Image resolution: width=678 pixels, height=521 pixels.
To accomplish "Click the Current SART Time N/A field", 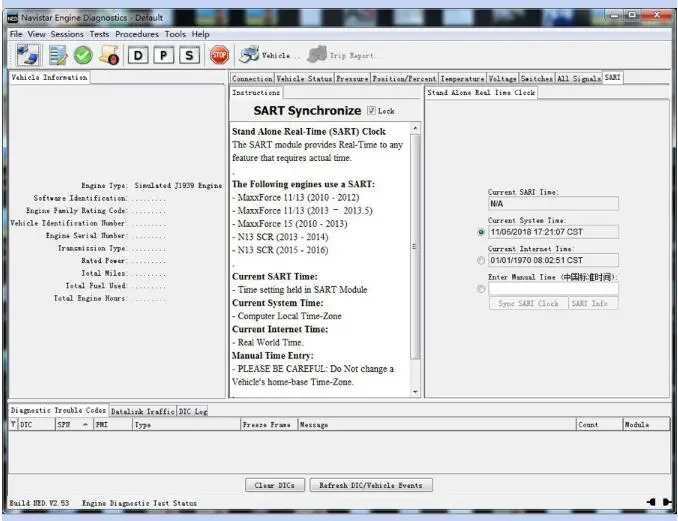I will point(553,204).
